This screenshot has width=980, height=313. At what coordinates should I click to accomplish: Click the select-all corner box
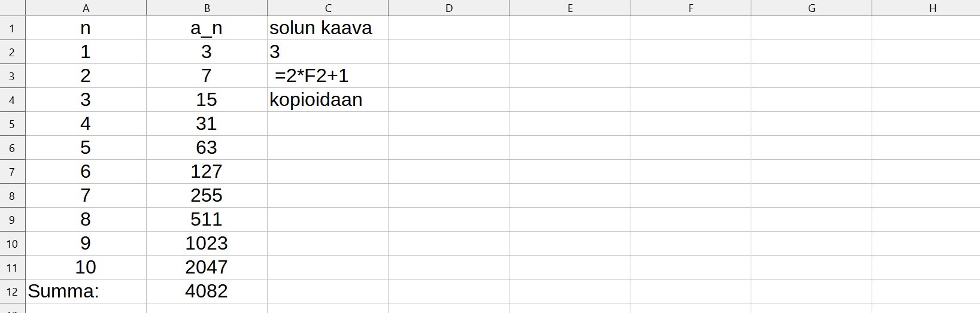click(x=12, y=8)
